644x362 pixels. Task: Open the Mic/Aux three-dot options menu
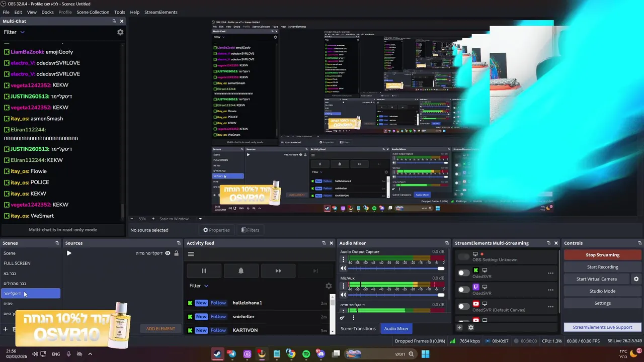pyautogui.click(x=344, y=286)
